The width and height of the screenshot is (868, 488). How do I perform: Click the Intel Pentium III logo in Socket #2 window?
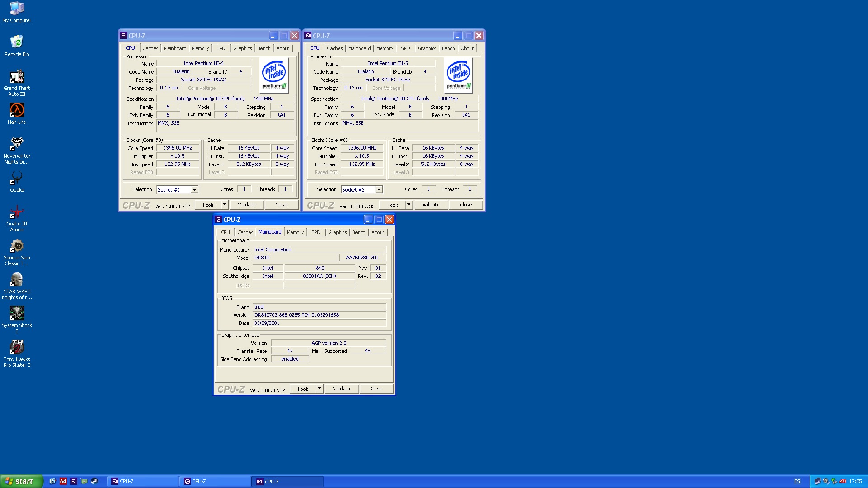coord(458,75)
